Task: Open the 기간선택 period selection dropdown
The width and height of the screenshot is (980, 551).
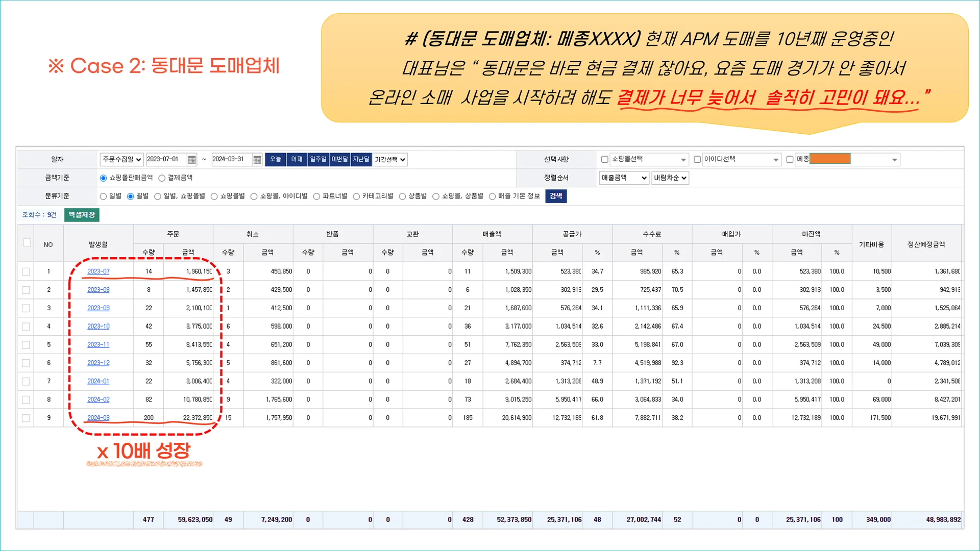Action: (389, 159)
